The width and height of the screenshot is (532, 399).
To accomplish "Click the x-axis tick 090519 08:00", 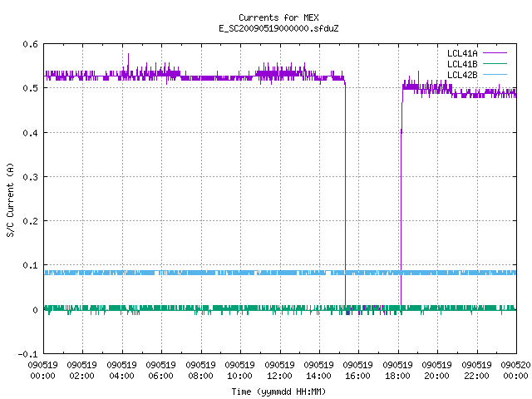I will (200, 370).
